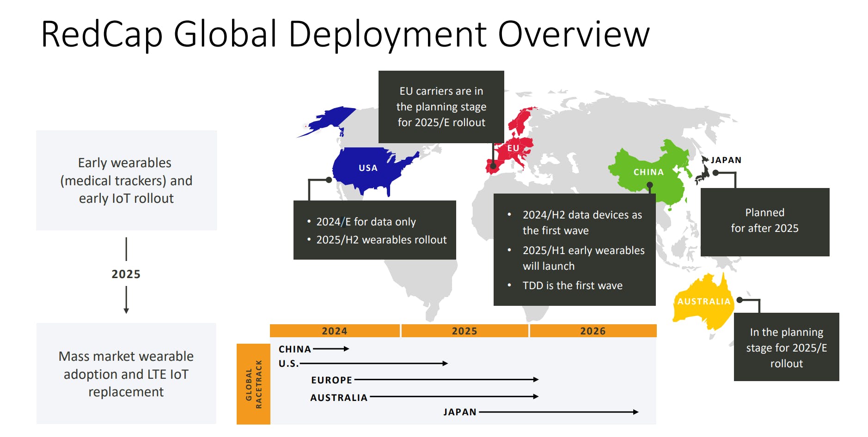Click the 2025 label between the arrows
Screen dimensions: 868x437
tap(126, 273)
